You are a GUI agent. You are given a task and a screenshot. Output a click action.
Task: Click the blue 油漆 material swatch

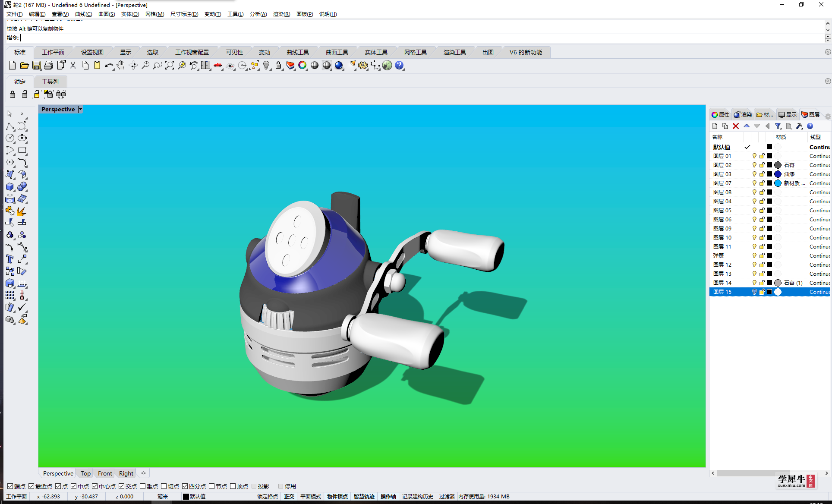pyautogui.click(x=778, y=174)
